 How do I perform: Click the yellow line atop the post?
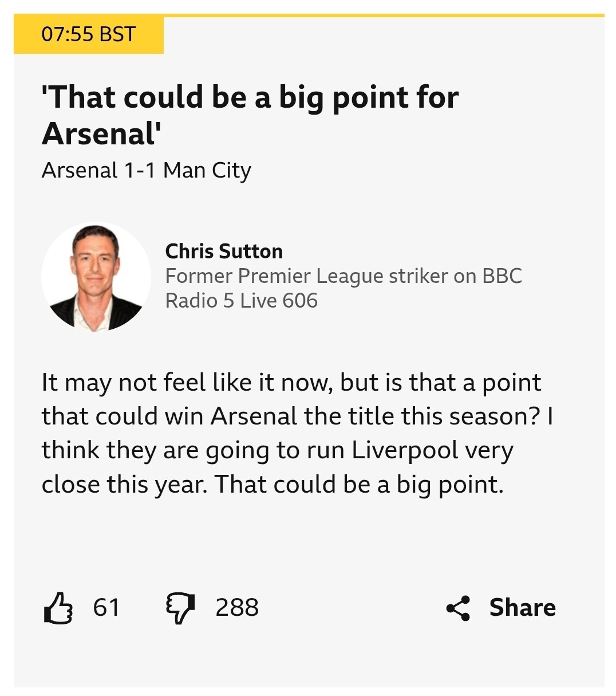(x=384, y=15)
